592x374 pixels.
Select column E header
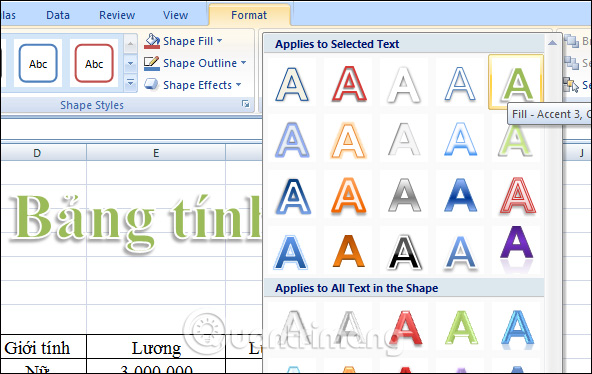pos(156,153)
